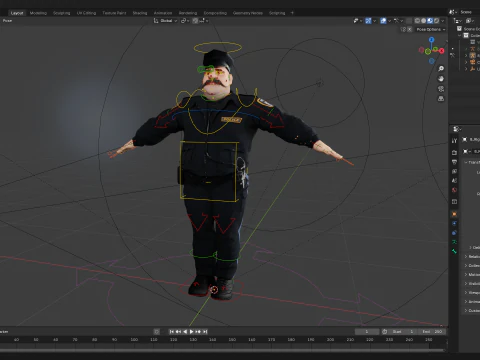
Task: Open the Outliner display mode dropdown
Action: (x=470, y=21)
